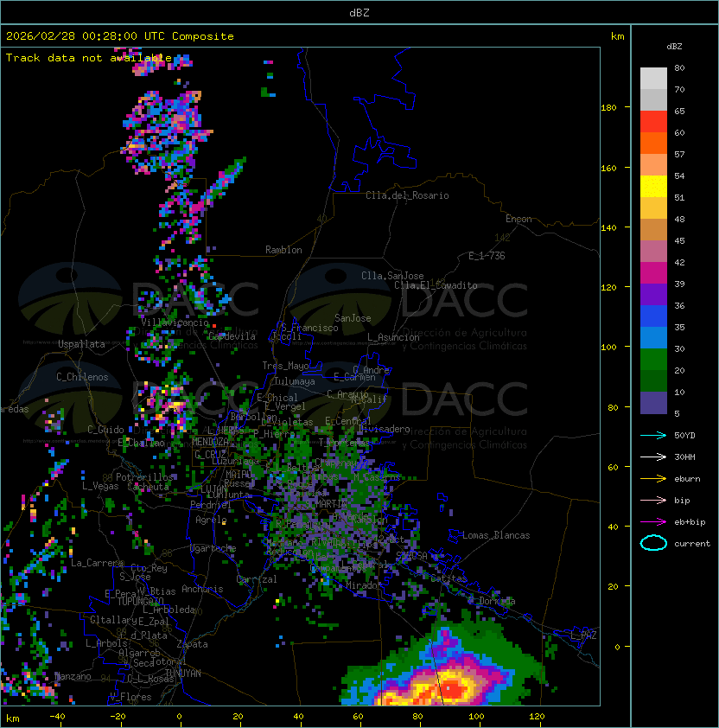Click the red storm core near bottom edge
This screenshot has width=719, height=728.
[453, 689]
